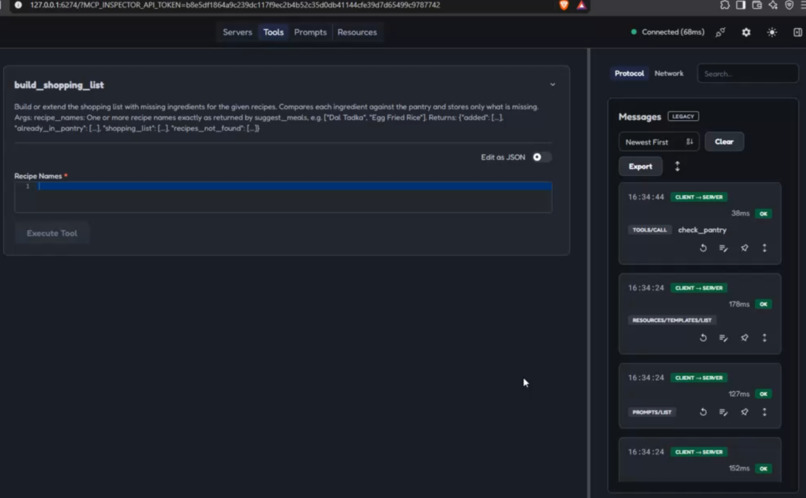Switch to the Prompts tab

pyautogui.click(x=310, y=32)
